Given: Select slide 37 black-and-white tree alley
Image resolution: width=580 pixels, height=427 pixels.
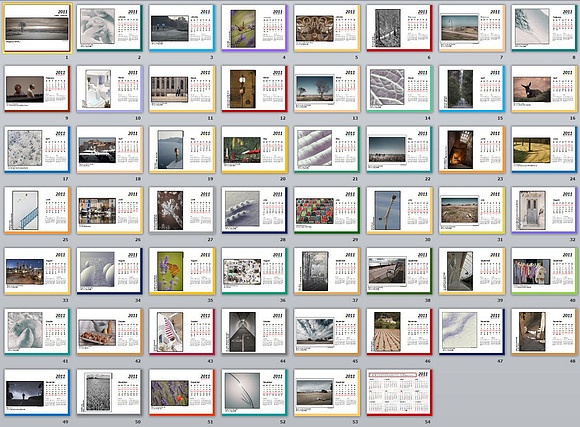Looking at the screenshot, I should click(327, 271).
